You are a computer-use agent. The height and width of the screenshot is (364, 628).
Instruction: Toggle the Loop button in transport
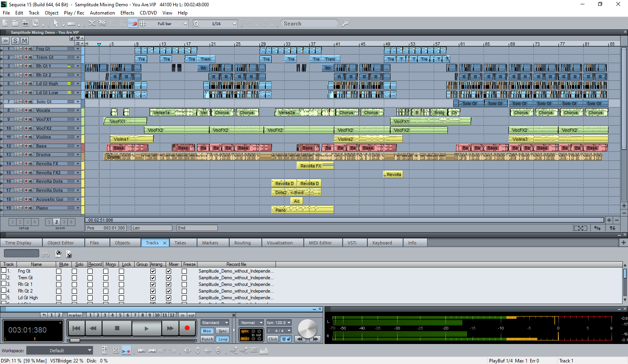click(223, 339)
